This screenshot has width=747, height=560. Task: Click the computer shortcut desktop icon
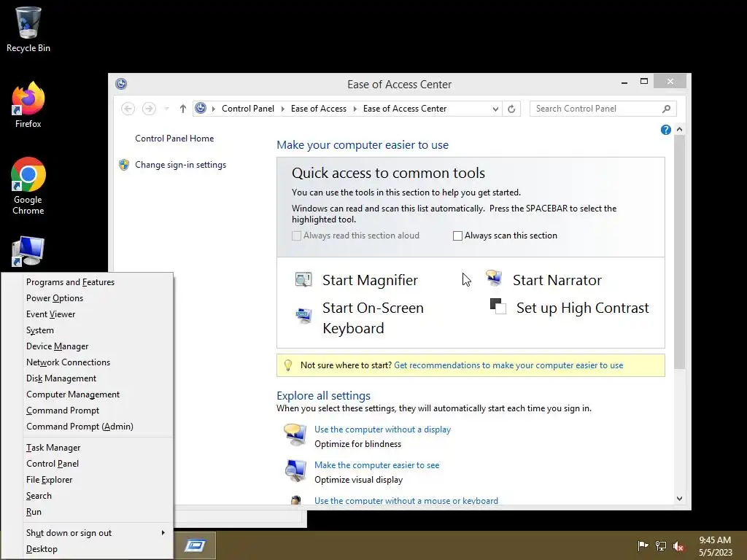pos(28,252)
